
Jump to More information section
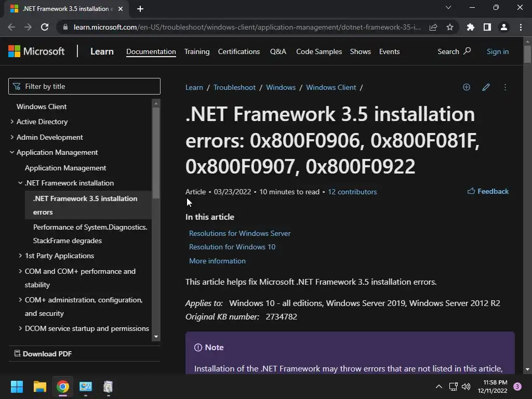pos(217,261)
